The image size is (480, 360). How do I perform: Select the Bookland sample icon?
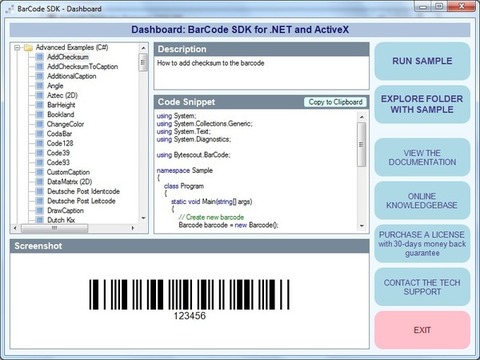40,115
